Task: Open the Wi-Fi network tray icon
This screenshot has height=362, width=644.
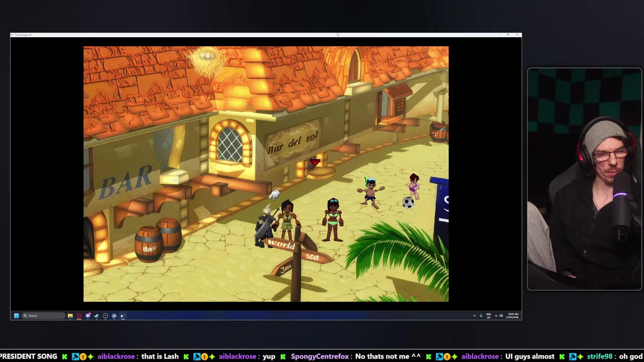Action: click(x=496, y=316)
